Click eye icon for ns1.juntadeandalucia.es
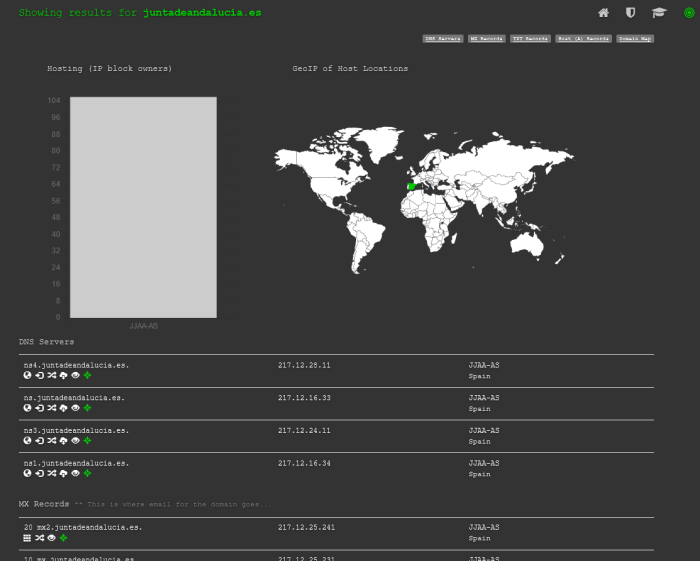The height and width of the screenshot is (561, 700). coord(75,473)
